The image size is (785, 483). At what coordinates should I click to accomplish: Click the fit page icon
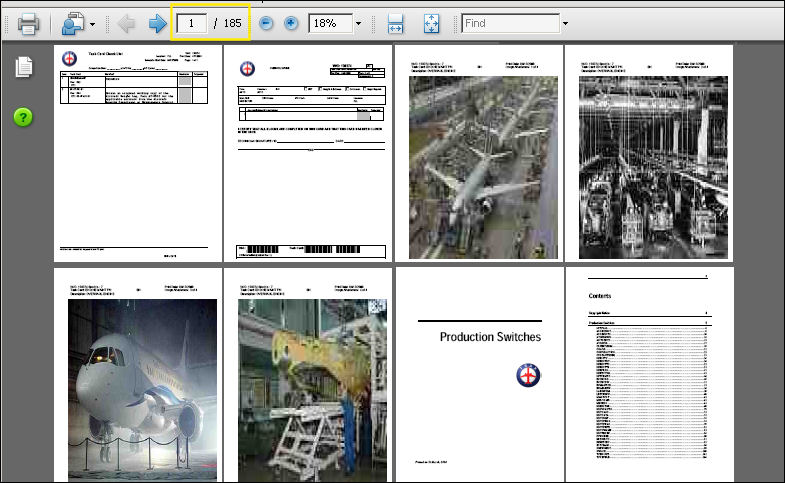point(431,24)
